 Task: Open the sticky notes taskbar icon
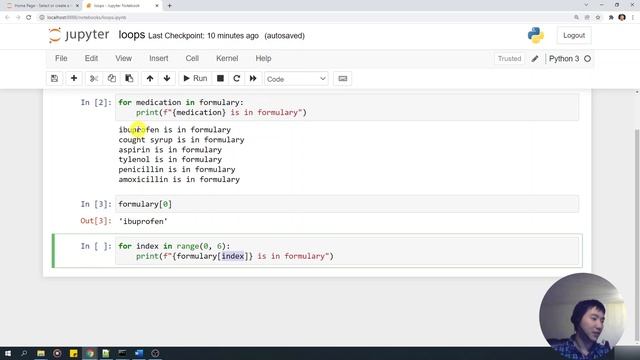pos(73,353)
